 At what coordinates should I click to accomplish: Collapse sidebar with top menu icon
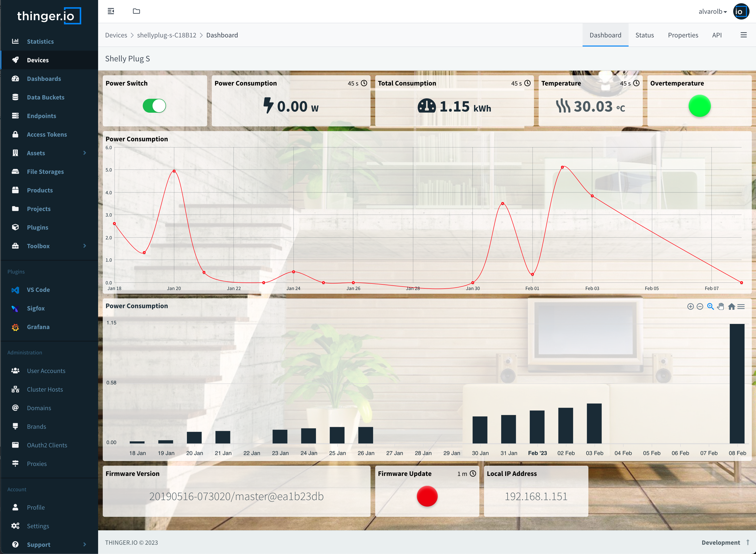pos(111,11)
